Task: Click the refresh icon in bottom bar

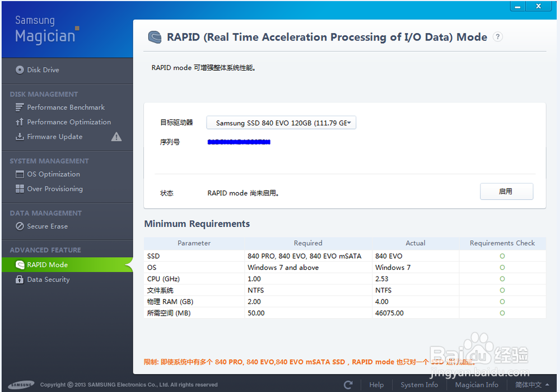Action: click(348, 385)
